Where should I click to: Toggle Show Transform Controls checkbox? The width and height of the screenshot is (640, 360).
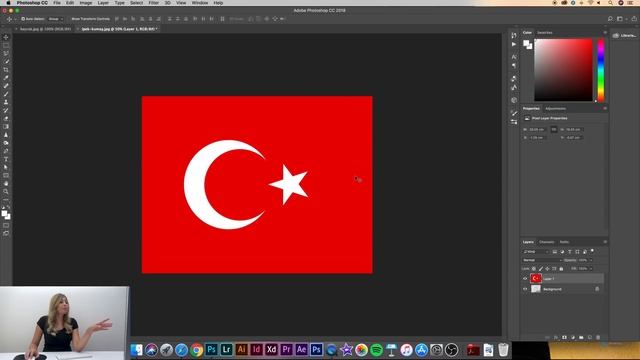tap(90, 19)
